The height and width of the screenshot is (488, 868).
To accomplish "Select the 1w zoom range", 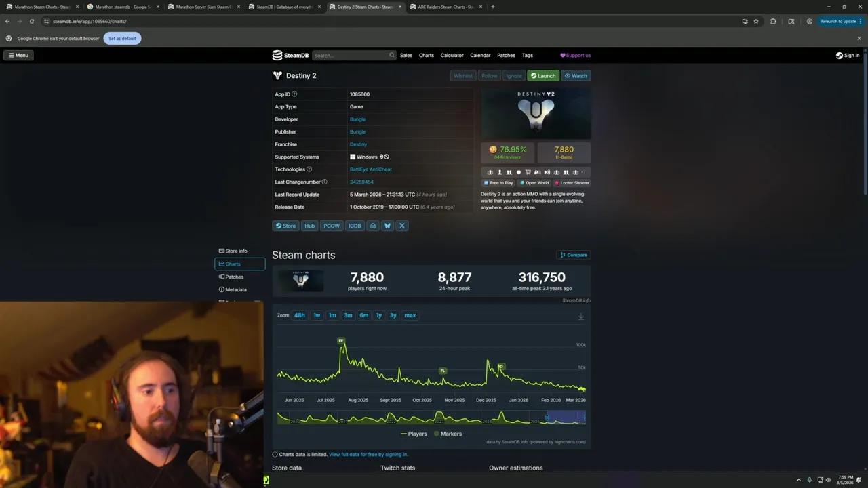I will click(x=317, y=315).
